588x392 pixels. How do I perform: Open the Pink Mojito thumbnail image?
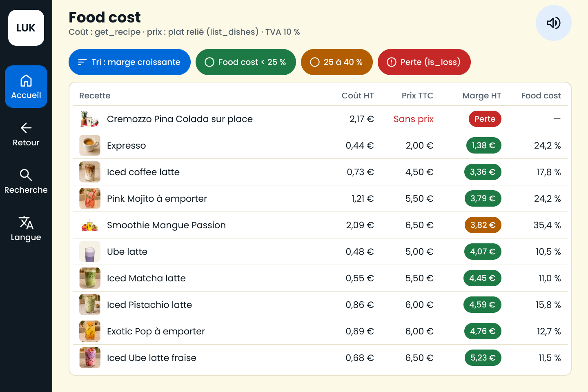pos(90,198)
